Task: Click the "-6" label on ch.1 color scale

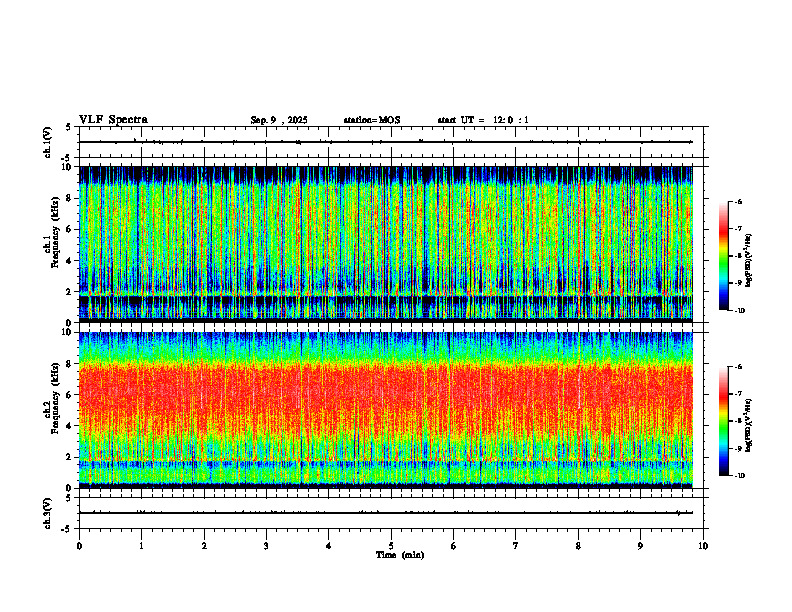Action: tap(739, 202)
